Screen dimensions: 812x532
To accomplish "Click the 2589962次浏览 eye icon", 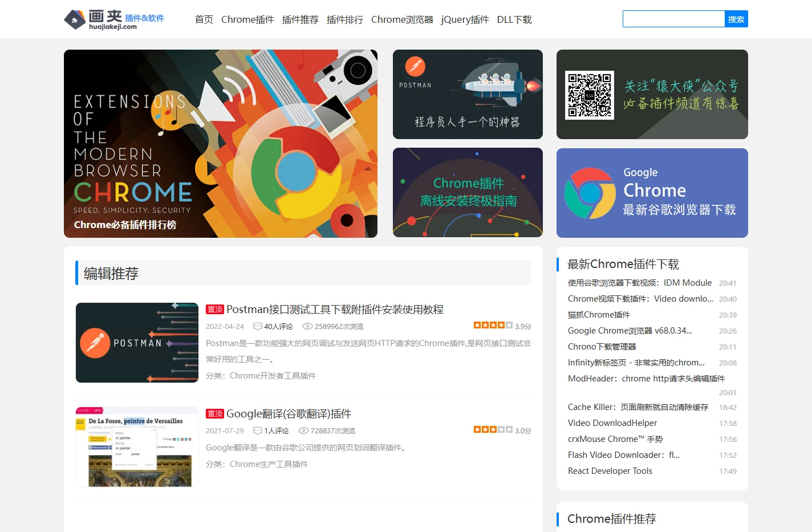I will tap(307, 327).
